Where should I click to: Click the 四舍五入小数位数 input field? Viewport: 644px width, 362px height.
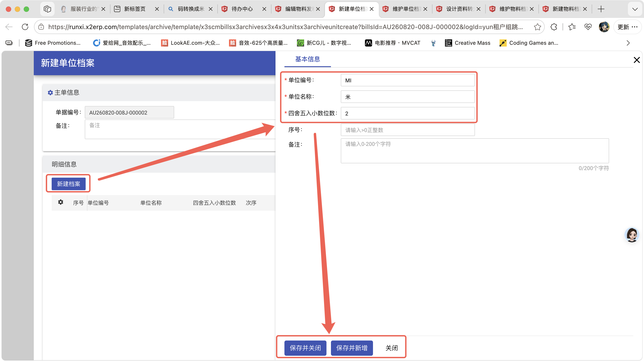click(x=407, y=113)
